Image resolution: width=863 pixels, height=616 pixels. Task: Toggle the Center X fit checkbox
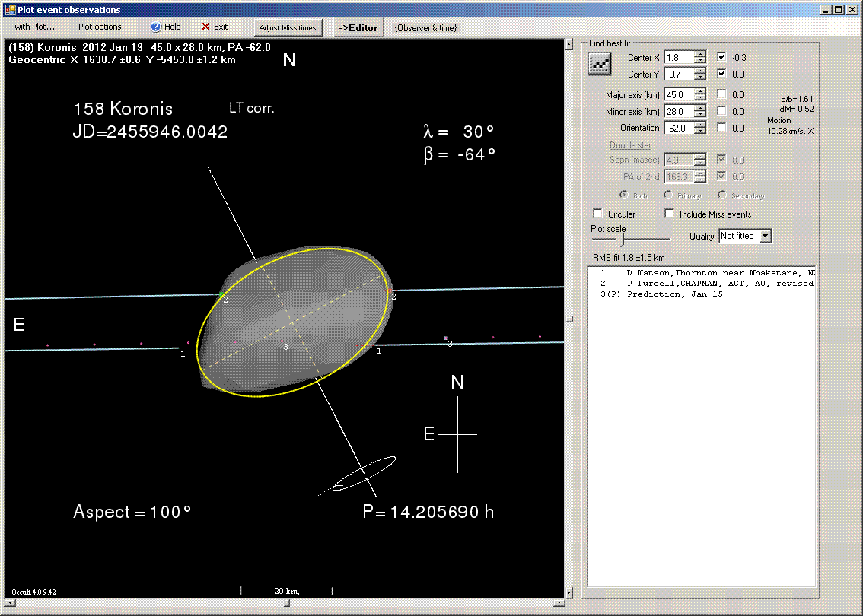721,56
